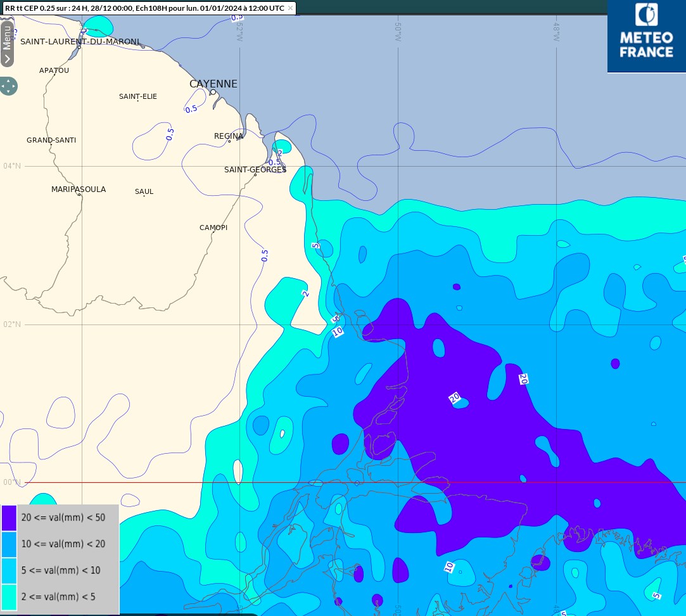Select the purple 20–50 mm legend swatch

click(9, 517)
